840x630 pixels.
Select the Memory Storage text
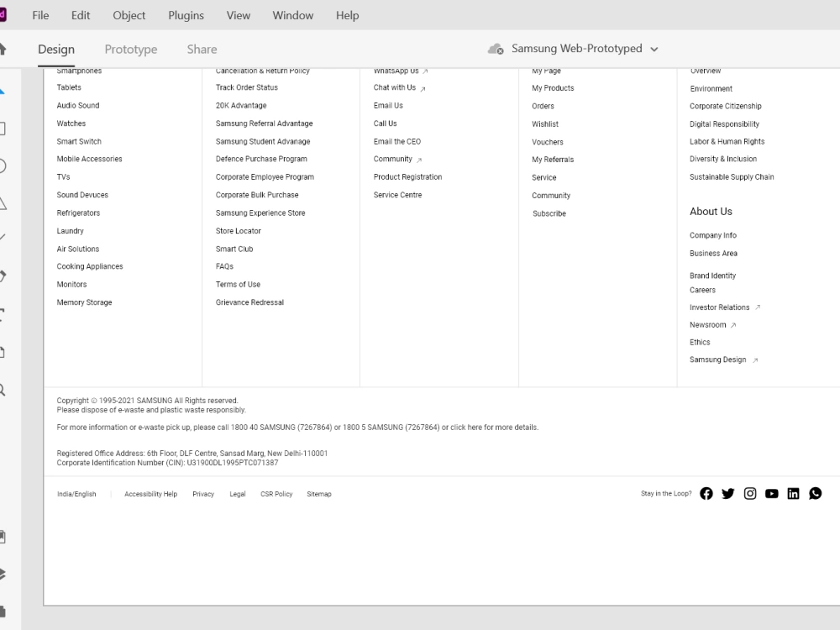click(84, 302)
